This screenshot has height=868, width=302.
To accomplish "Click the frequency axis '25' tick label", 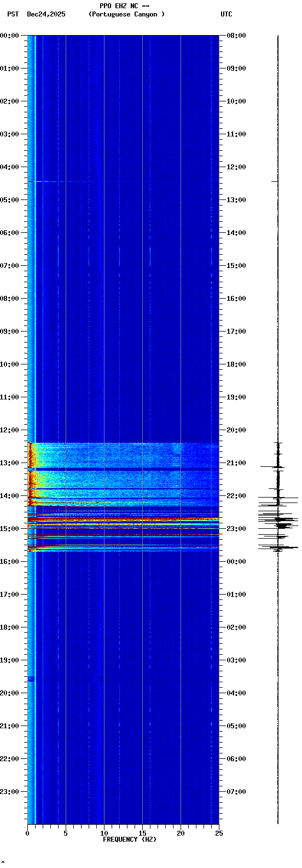I will 219,833.
